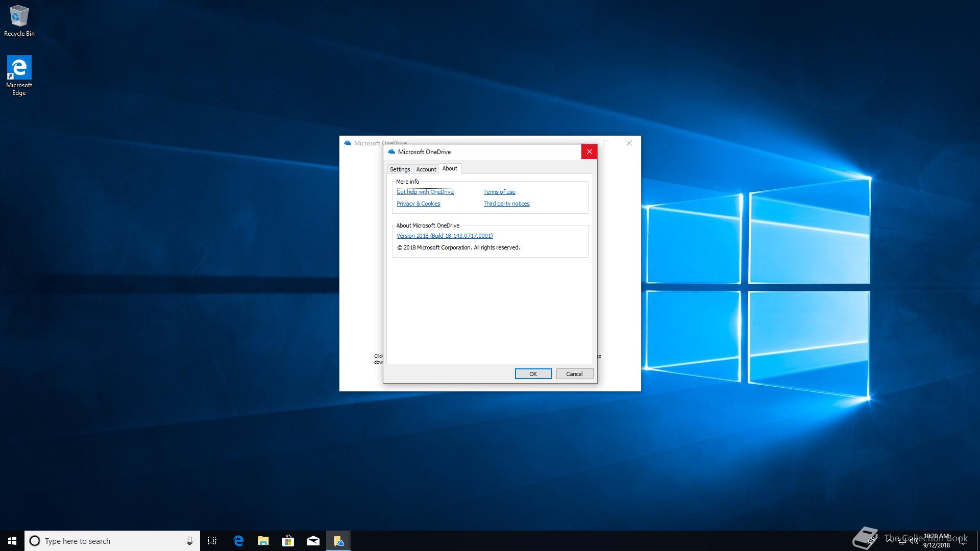Viewport: 980px width, 551px height.
Task: Show hidden system tray icons
Action: pos(890,541)
